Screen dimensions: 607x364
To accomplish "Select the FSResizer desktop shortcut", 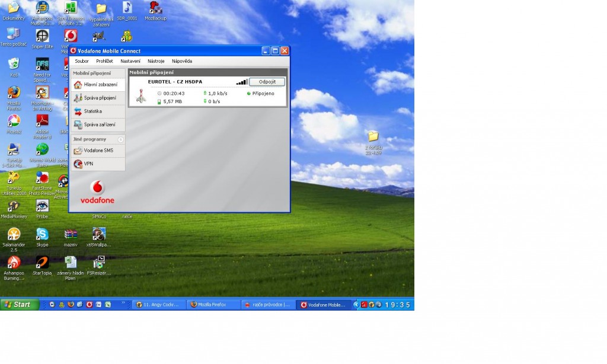I will pyautogui.click(x=99, y=266).
